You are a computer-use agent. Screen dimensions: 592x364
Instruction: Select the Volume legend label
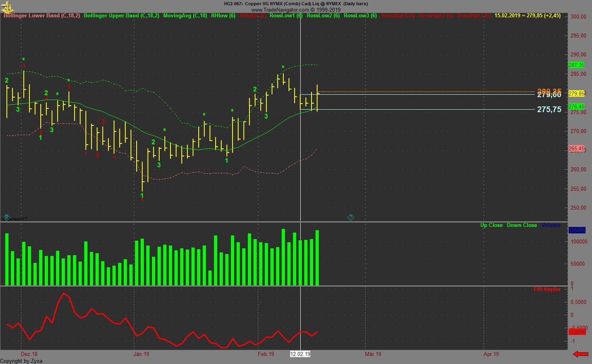coord(550,225)
